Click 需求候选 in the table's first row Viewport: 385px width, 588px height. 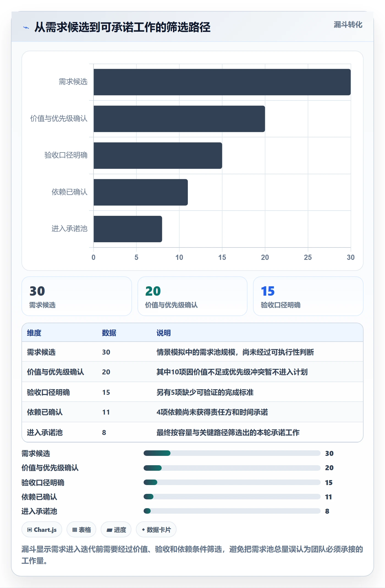point(41,352)
